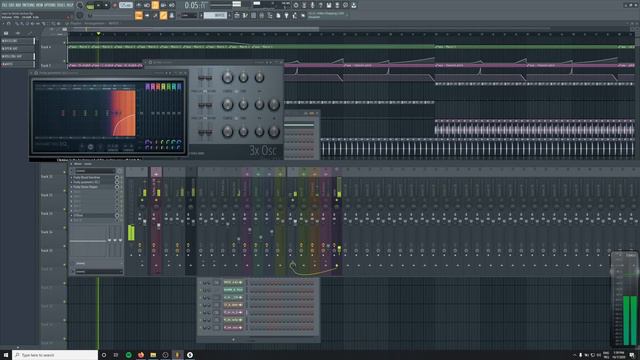Arm the transport Record button

point(115,5)
